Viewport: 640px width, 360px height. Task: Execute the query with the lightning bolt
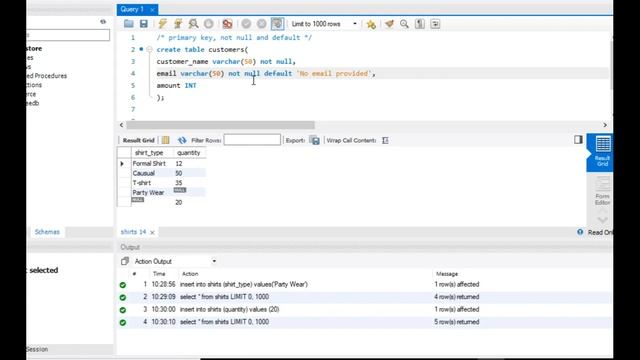(162, 24)
